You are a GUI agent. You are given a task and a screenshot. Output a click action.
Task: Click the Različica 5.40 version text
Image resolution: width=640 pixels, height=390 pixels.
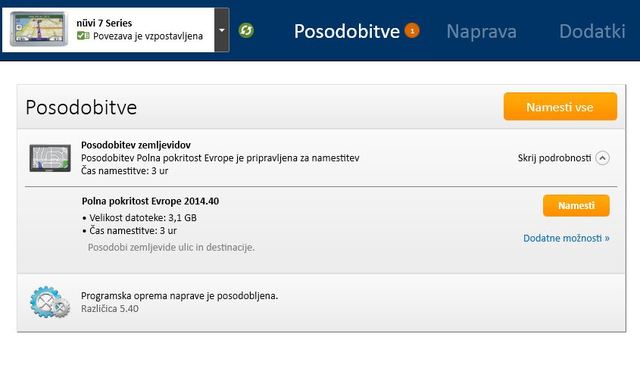point(110,309)
